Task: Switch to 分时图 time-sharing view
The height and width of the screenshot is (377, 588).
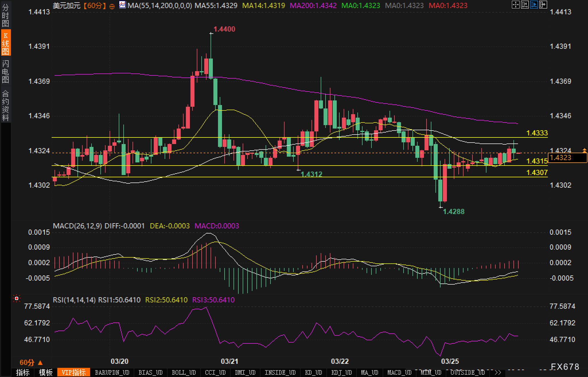Action: point(5,15)
